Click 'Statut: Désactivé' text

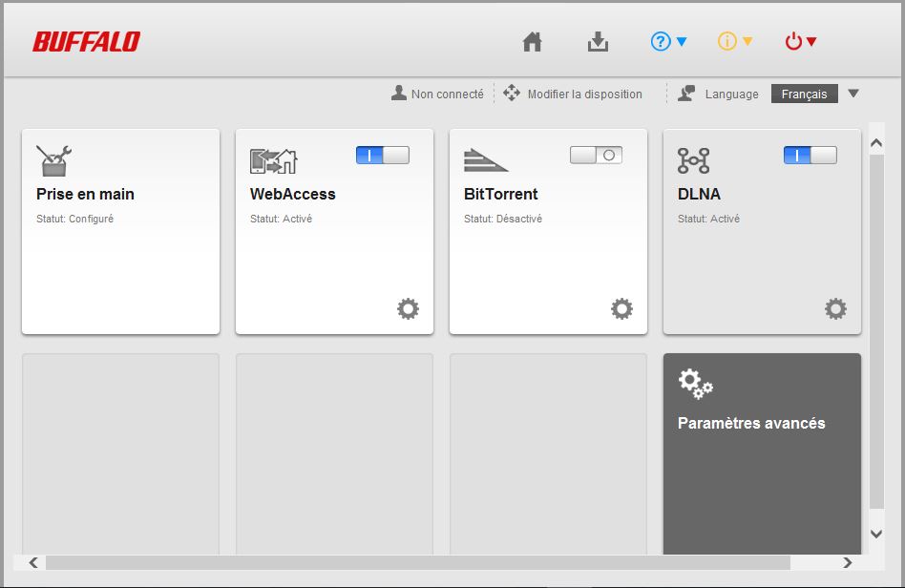coord(503,219)
